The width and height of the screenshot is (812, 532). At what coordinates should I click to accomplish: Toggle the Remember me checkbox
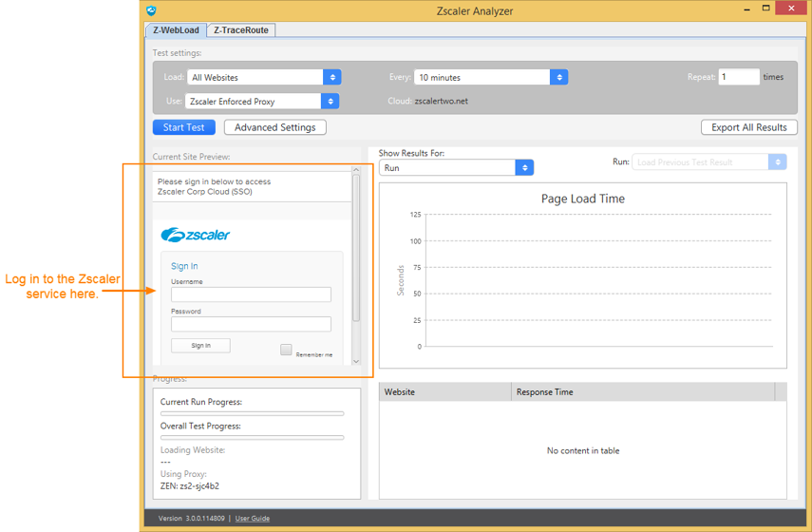coord(286,350)
